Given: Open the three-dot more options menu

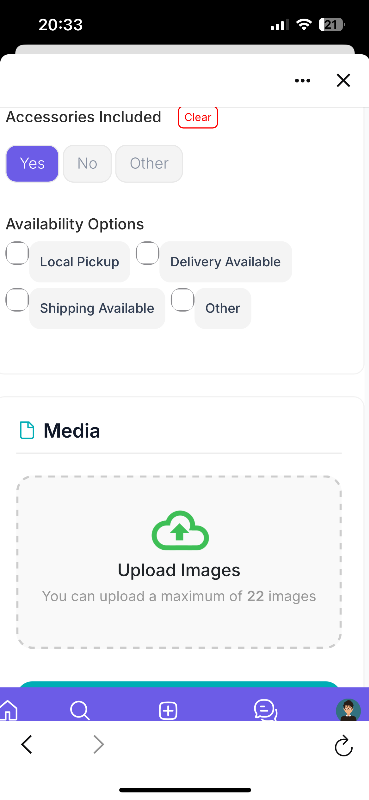Looking at the screenshot, I should click(302, 81).
